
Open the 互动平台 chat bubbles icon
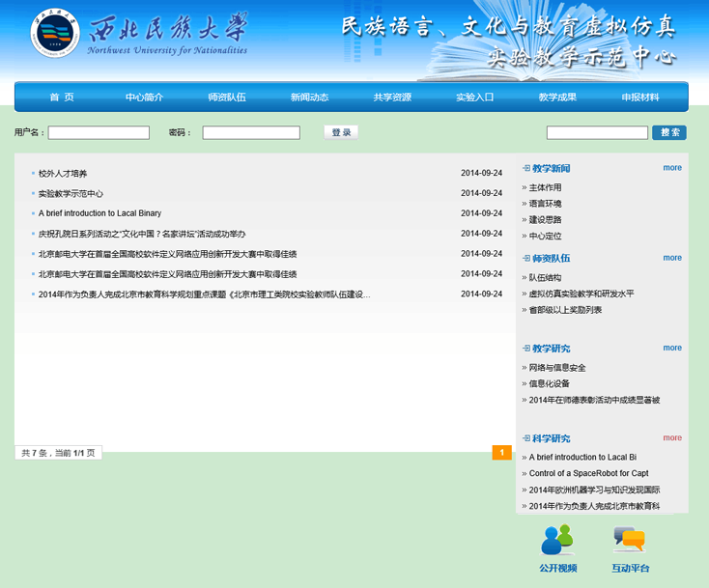pyautogui.click(x=630, y=540)
